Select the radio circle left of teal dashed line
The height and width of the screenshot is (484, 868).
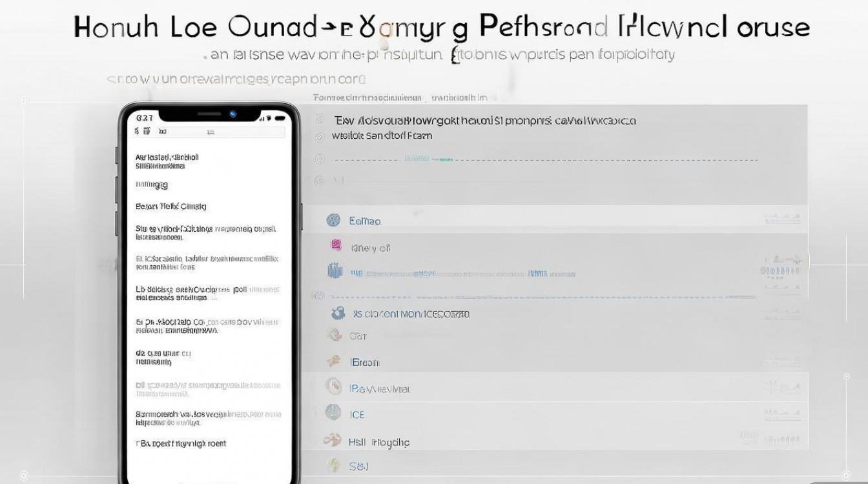(x=319, y=159)
